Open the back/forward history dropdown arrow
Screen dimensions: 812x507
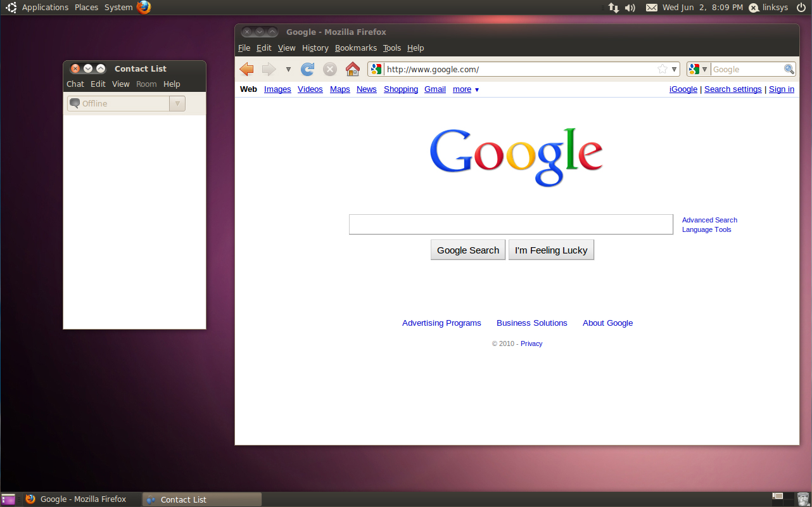click(288, 70)
